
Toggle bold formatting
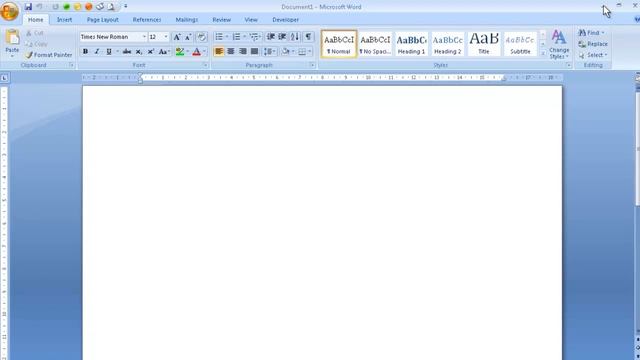85,51
